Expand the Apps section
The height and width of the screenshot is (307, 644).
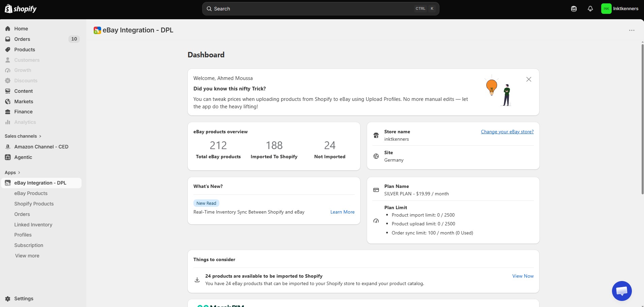pyautogui.click(x=12, y=172)
